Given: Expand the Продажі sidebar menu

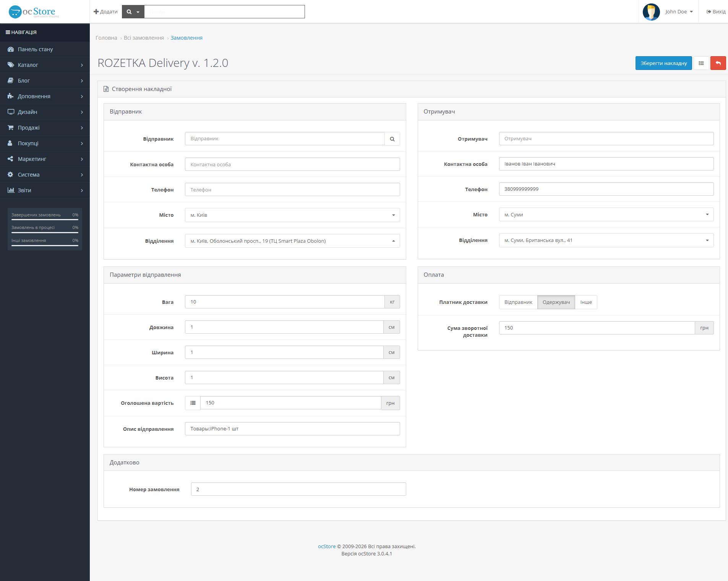Looking at the screenshot, I should tap(45, 128).
